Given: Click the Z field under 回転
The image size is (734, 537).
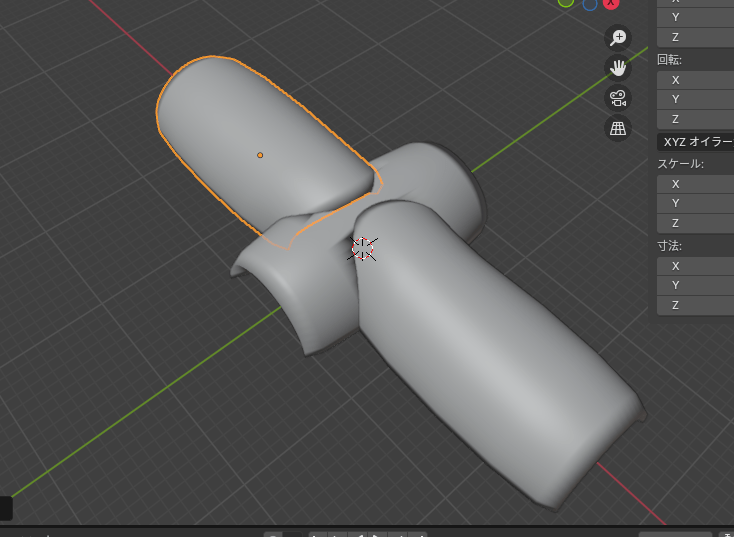Looking at the screenshot, I should (x=696, y=119).
